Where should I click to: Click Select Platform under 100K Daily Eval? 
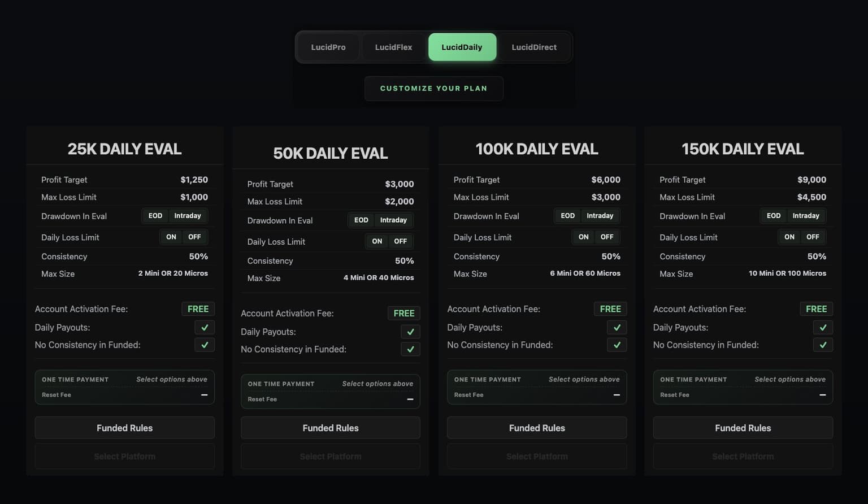tap(537, 456)
